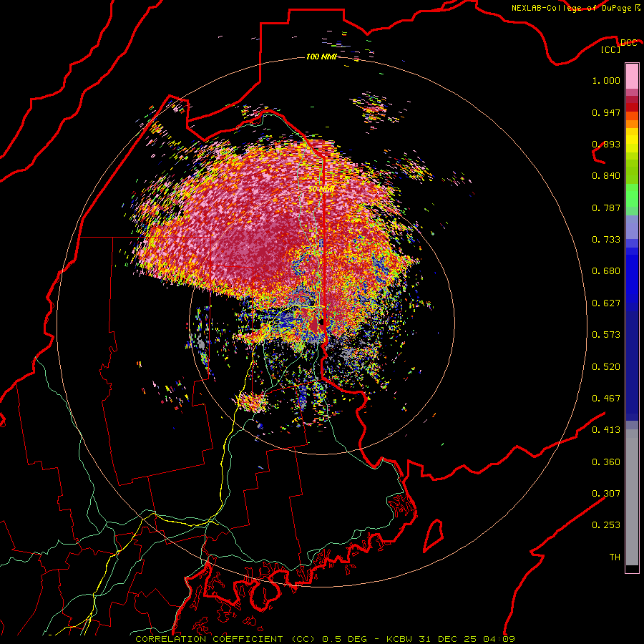
Task: Select the 0.627 scale value
Action: pyautogui.click(x=606, y=303)
